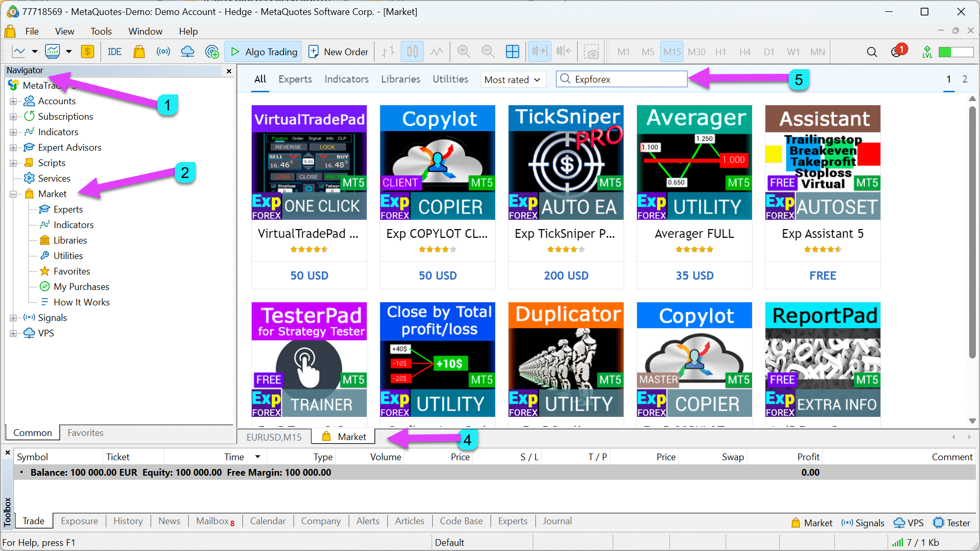Collapse the Market tree node
The height and width of the screenshot is (551, 980).
pos(13,194)
